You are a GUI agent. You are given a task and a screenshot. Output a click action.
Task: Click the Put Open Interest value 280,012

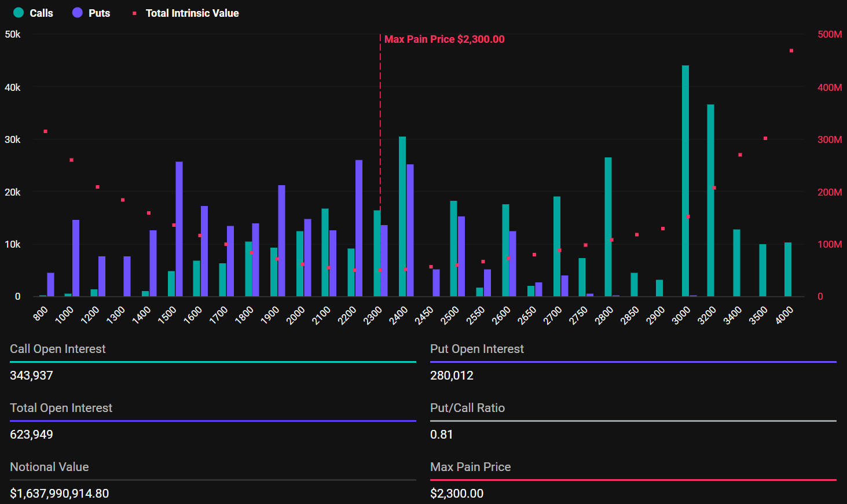pyautogui.click(x=452, y=376)
